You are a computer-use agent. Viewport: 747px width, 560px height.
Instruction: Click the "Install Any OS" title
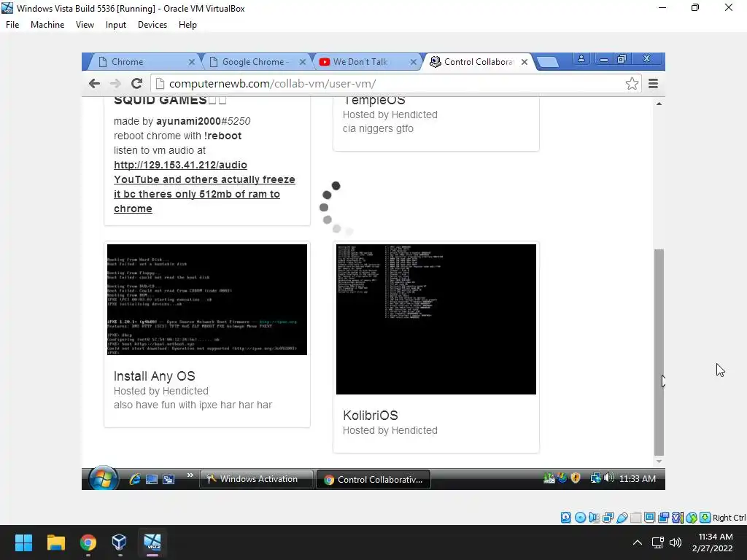[155, 376]
